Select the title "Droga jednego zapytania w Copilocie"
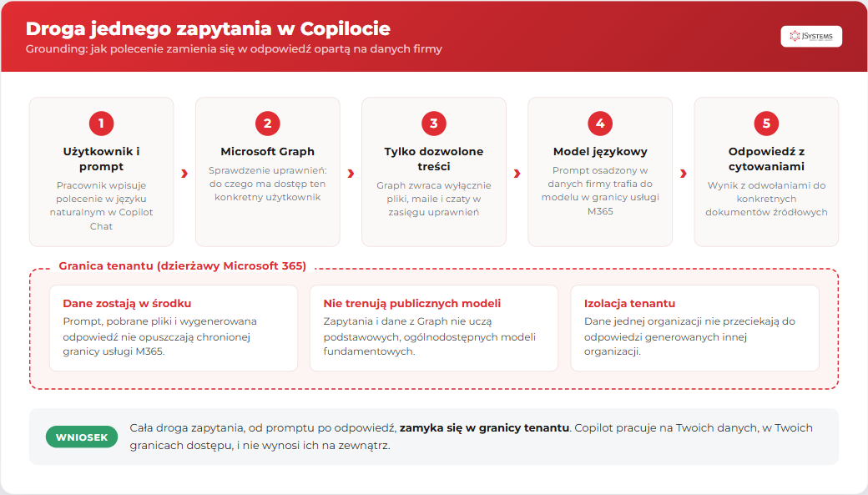The width and height of the screenshot is (868, 495). [208, 28]
